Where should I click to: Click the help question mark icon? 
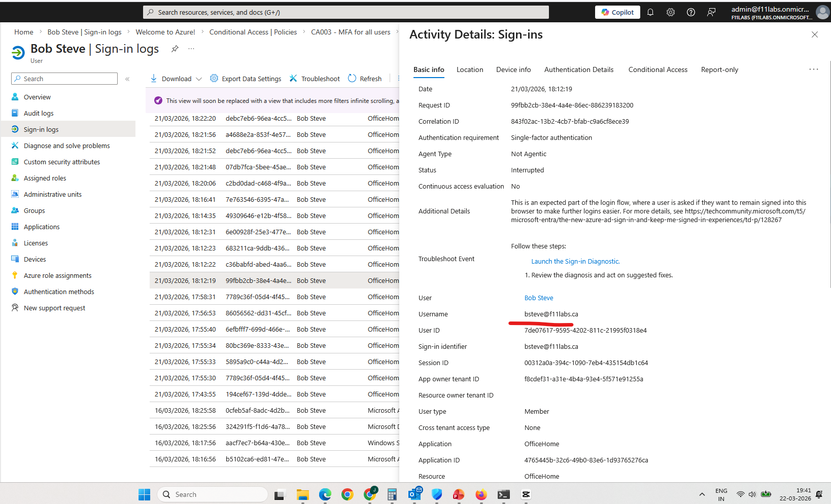[691, 12]
